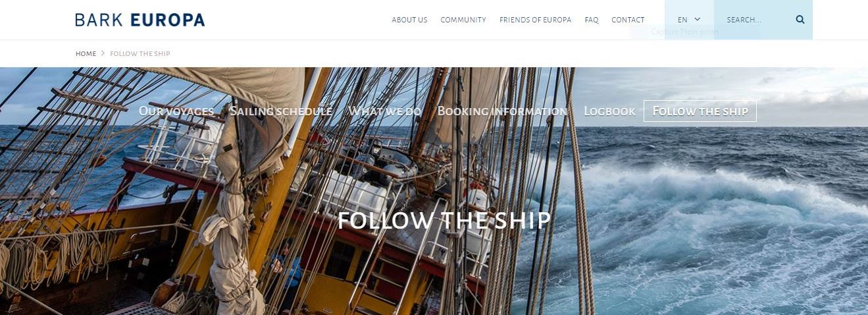Viewport: 868px width, 315px height.
Task: Click the language selector chevron arrow
Action: tap(698, 19)
